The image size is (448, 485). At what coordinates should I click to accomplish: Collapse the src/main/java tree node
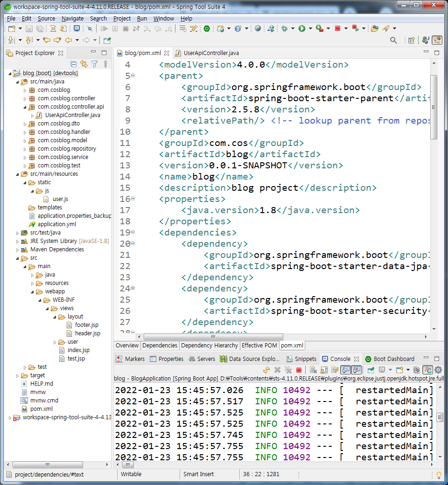point(18,82)
